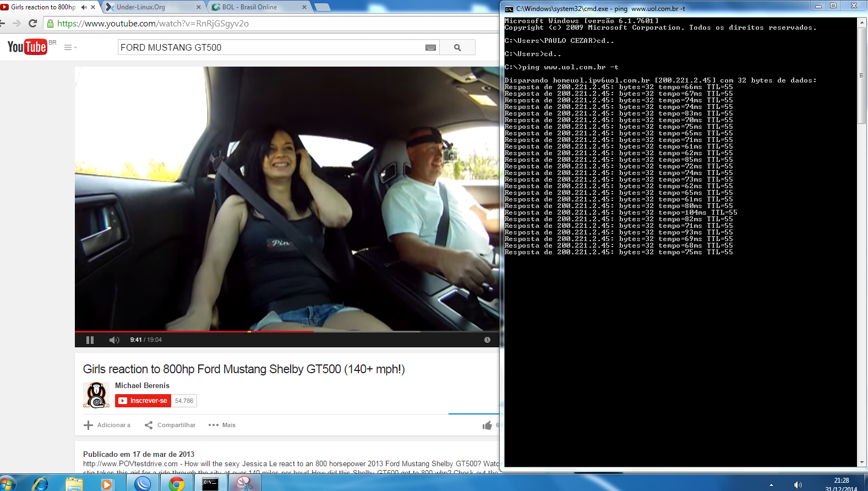Open the Adicionar a option
Image resolution: width=868 pixels, height=491 pixels.
tap(107, 425)
